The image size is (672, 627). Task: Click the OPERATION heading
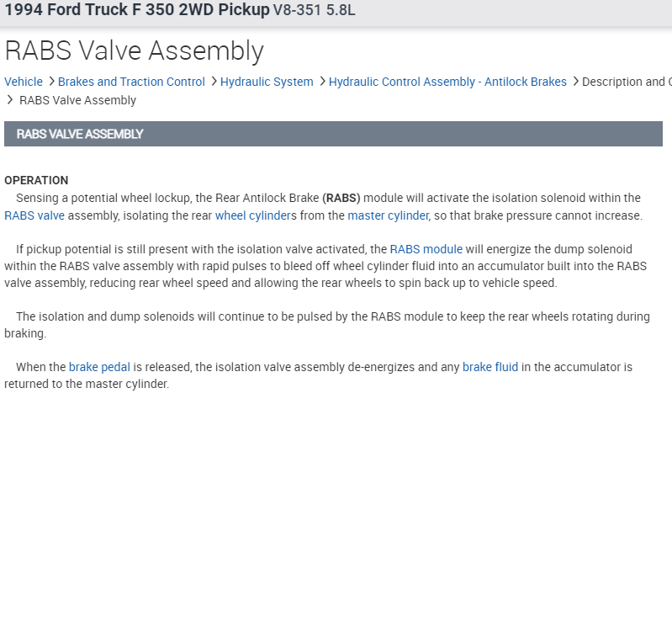36,180
